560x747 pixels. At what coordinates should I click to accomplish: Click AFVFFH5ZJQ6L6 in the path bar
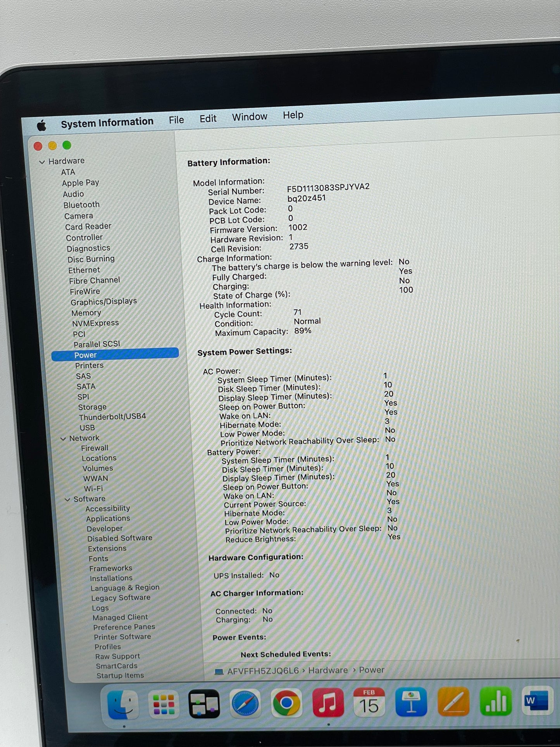[263, 671]
